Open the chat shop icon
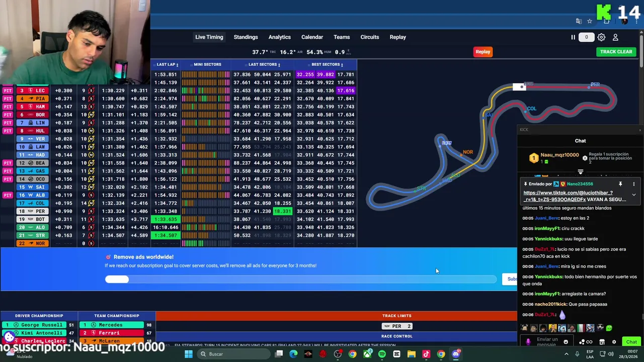Screen dimensions: 644x362 (x=602, y=342)
